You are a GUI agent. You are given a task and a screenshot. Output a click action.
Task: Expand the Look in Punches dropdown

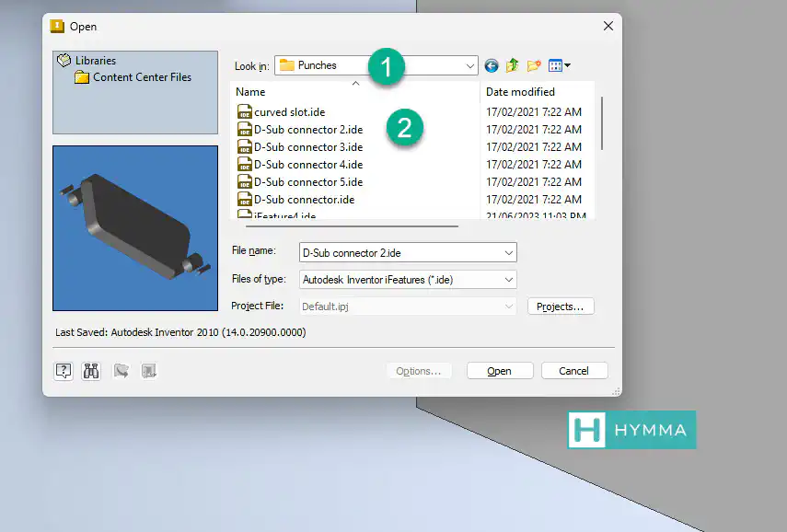[469, 65]
